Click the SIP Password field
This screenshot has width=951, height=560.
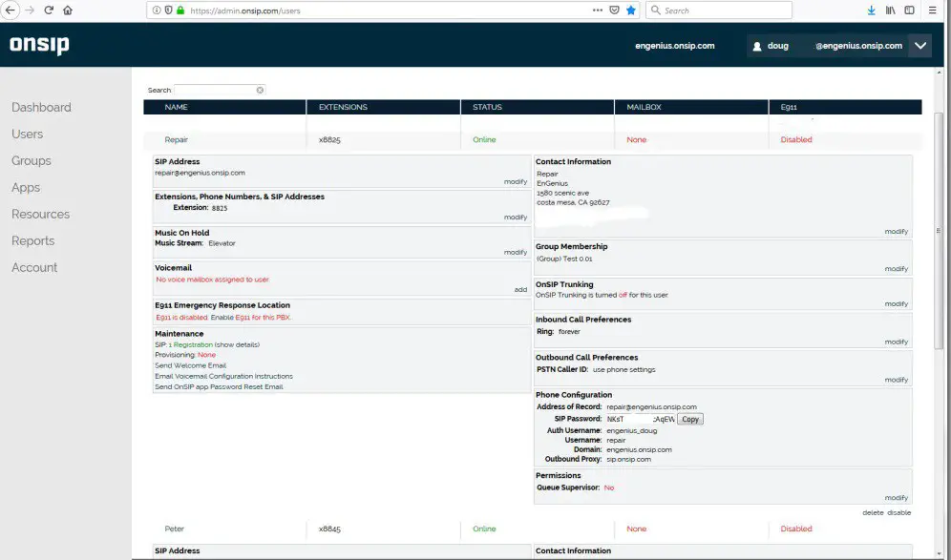[x=641, y=419]
